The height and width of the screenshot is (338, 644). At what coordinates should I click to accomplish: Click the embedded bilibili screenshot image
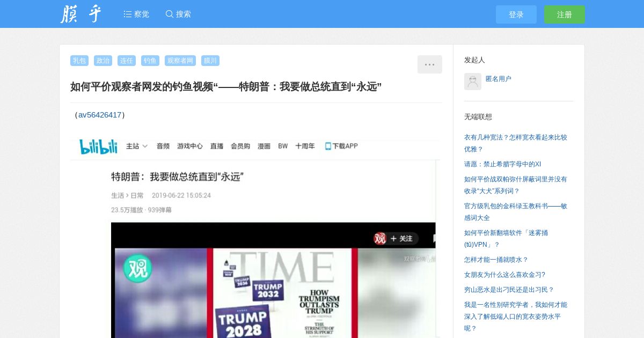point(255,238)
